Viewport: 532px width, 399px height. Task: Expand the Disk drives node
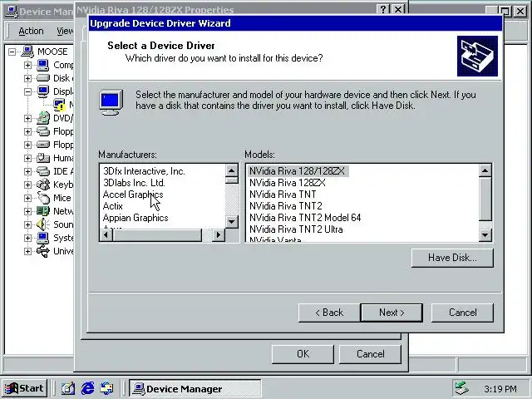pos(27,78)
